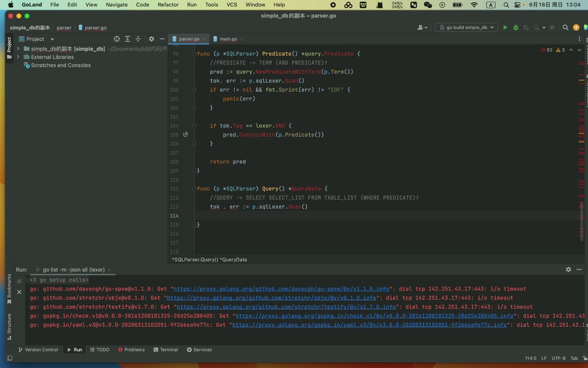588x368 pixels.
Task: Open Project panel settings gear
Action: [x=151, y=39]
